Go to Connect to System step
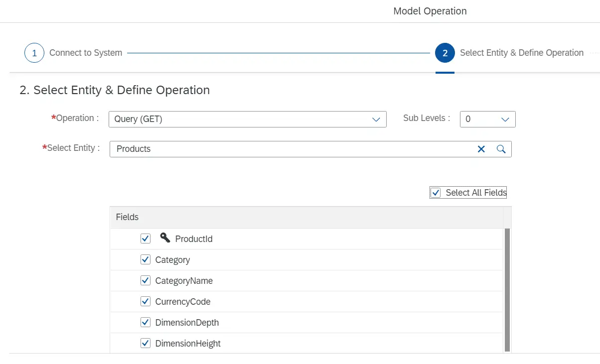Image resolution: width=600 pixels, height=364 pixels. coord(86,53)
